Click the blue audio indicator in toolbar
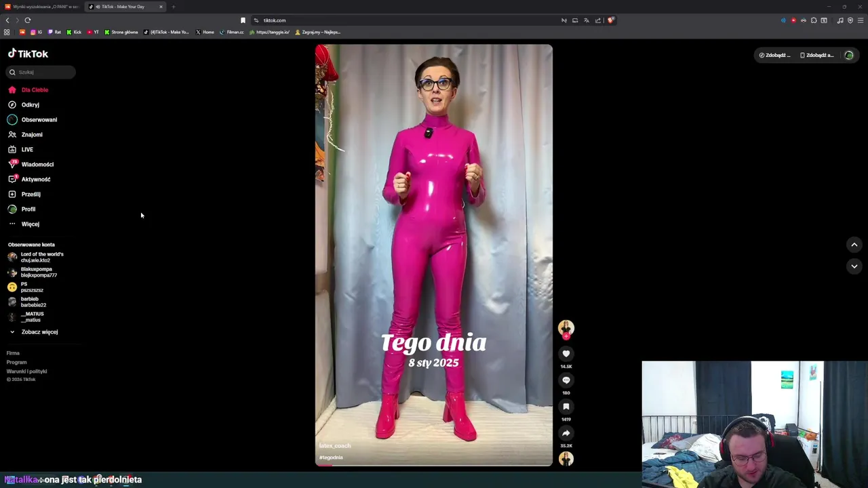This screenshot has height=488, width=868. click(783, 20)
